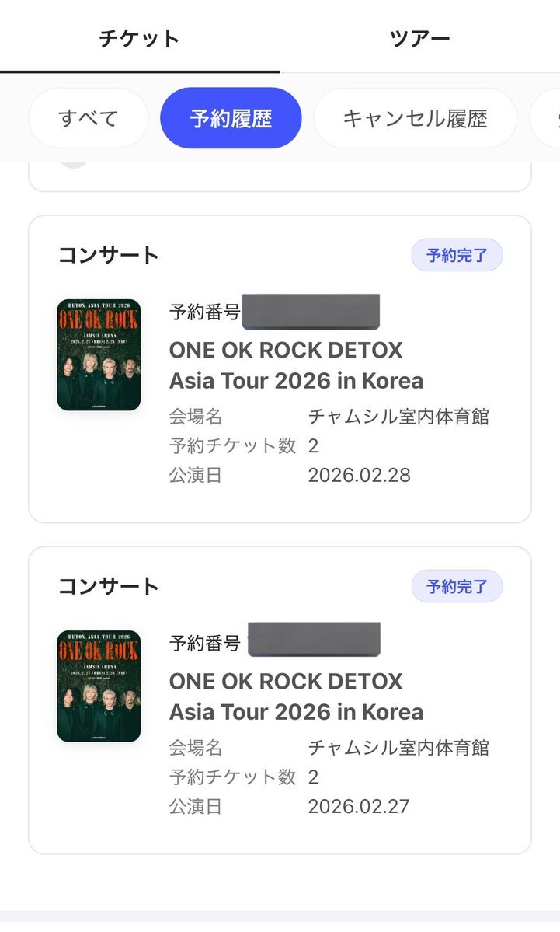
Task: Tap the 予約完了 badge on the 2026.02.28 booking
Action: coord(457,255)
